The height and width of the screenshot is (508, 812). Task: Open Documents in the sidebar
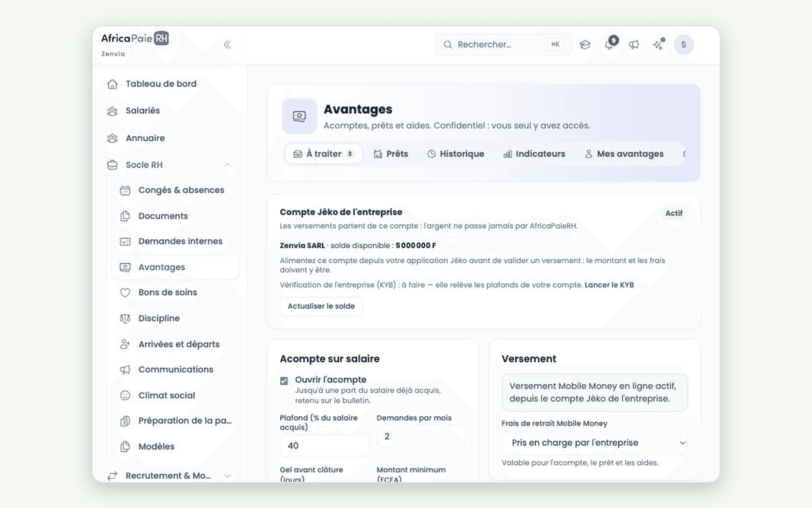[x=176, y=216]
